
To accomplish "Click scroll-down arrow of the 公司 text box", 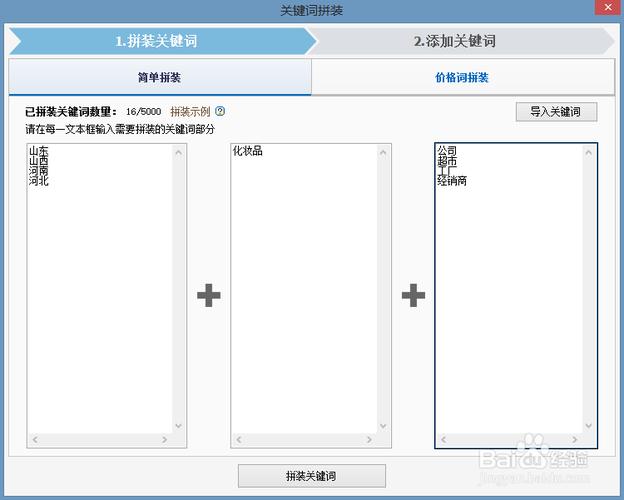I will pyautogui.click(x=589, y=426).
